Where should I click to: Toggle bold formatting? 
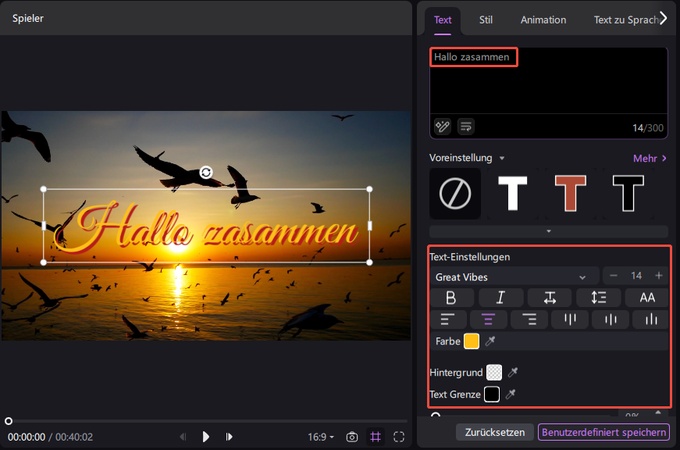coord(451,297)
